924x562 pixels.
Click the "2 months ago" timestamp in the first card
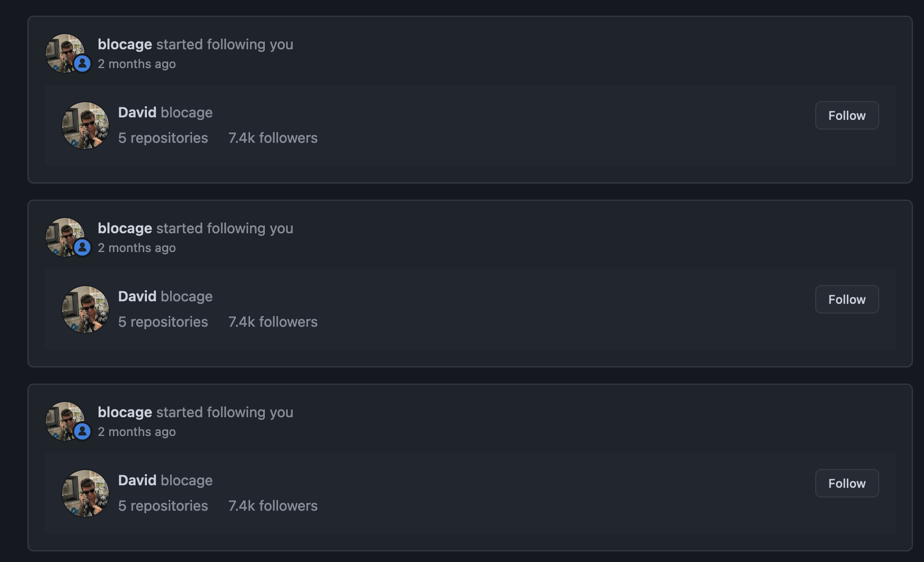tap(137, 64)
